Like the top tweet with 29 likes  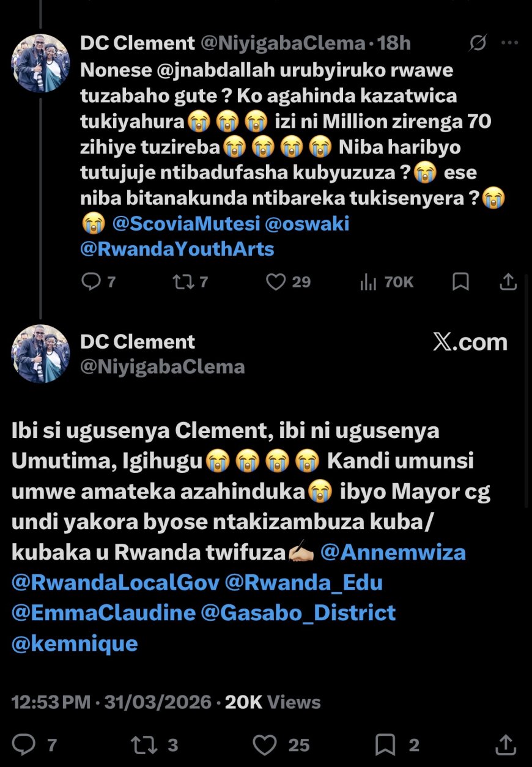[x=276, y=281]
